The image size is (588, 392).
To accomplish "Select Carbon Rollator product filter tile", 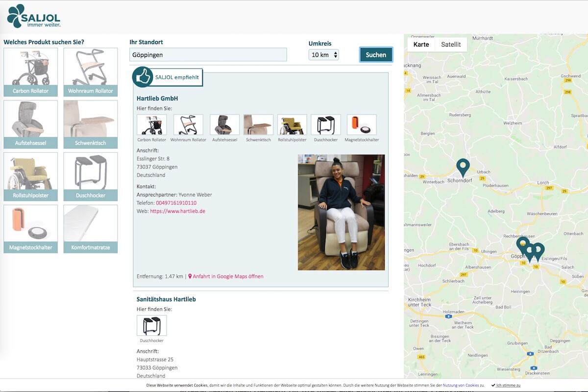I will pyautogui.click(x=31, y=72).
